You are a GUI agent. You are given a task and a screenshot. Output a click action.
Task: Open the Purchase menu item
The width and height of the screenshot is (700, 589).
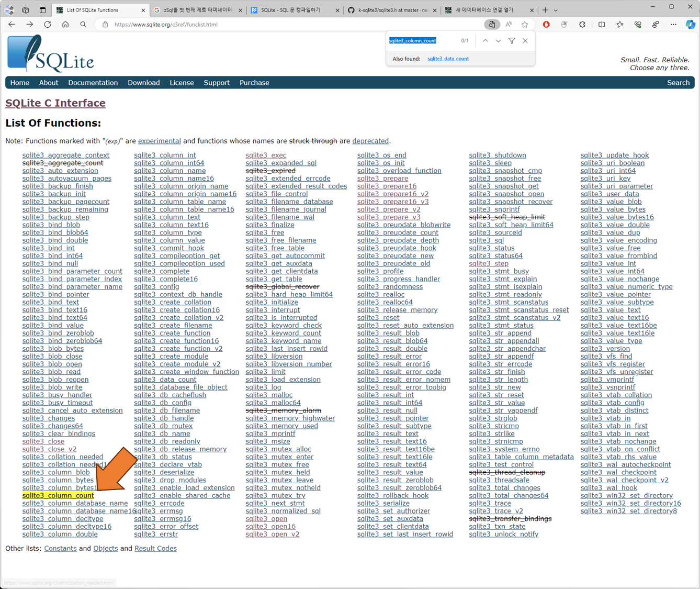click(254, 83)
